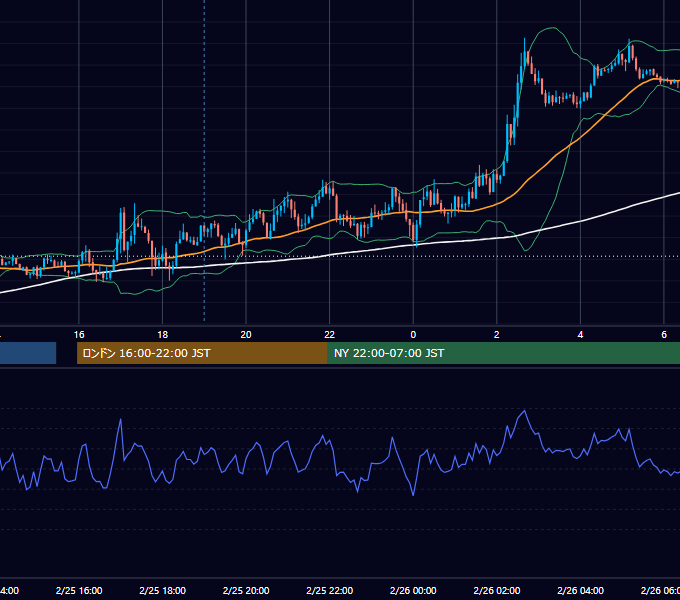Screen dimensions: 680x600
Task: Click the 2/25 22:00 date label
Action: click(330, 590)
